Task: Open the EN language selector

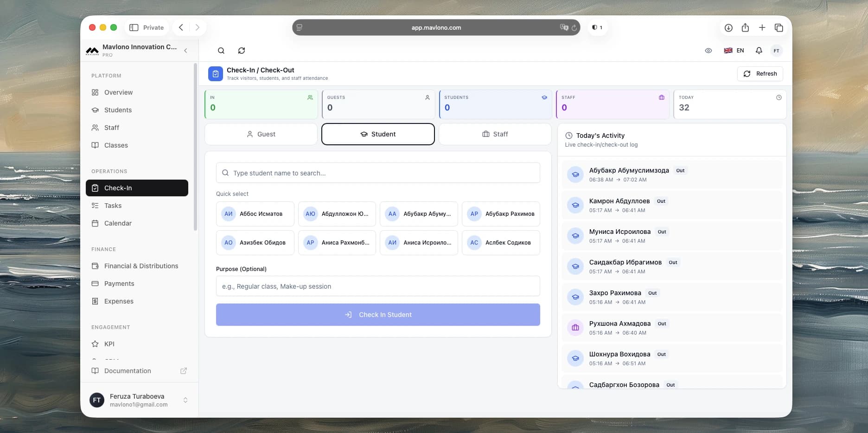Action: [x=734, y=51]
